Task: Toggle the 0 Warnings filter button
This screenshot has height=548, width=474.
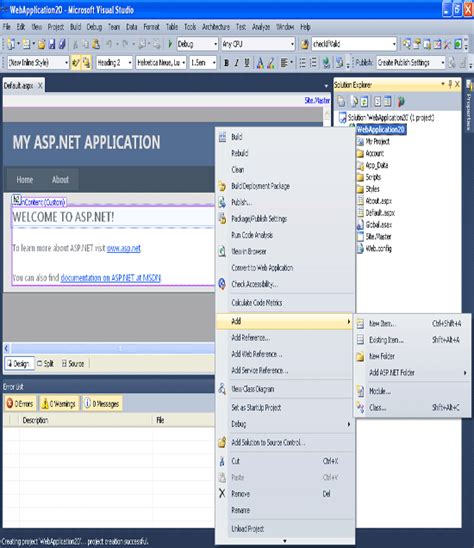Action: 59,404
